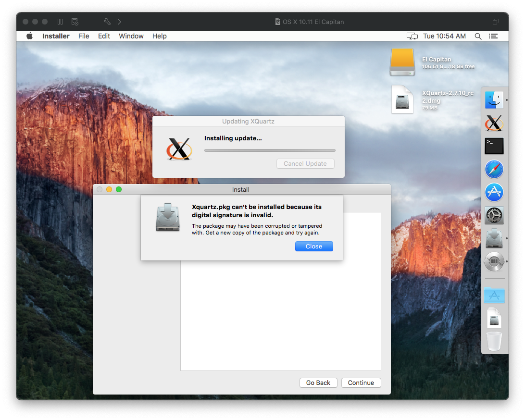This screenshot has height=420, width=525.
Task: Click Go Back in Install window
Action: click(318, 383)
